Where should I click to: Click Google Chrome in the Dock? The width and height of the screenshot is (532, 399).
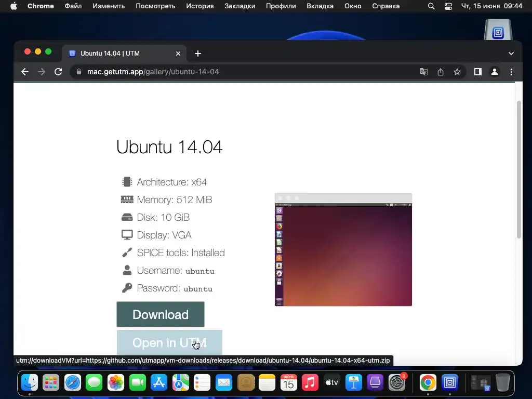coord(428,382)
